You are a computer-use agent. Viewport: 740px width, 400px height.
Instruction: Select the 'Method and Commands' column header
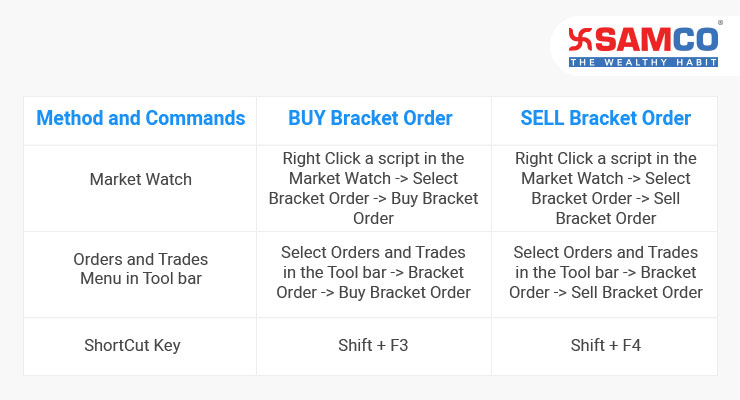[x=141, y=118]
